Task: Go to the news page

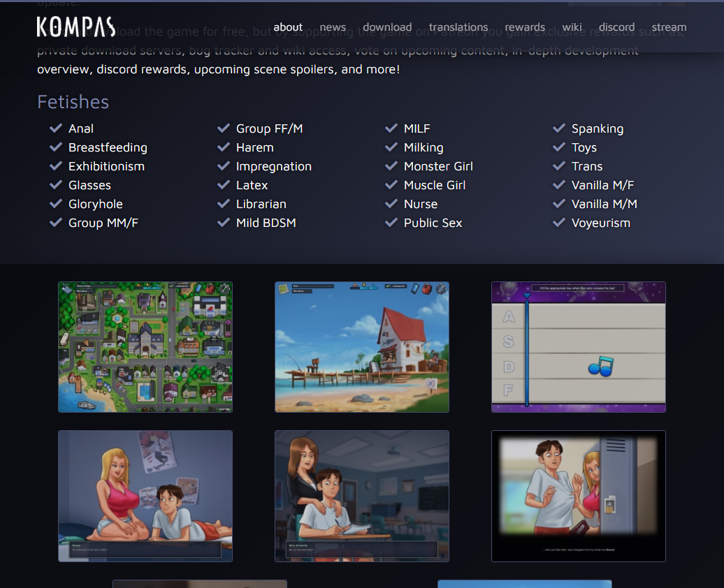Action: point(333,27)
